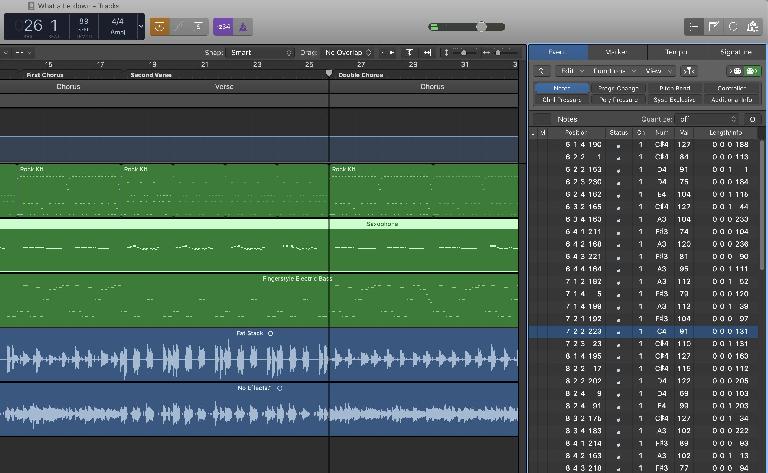This screenshot has height=473, width=768.
Task: Open the Loop Browser icon
Action: (732, 27)
